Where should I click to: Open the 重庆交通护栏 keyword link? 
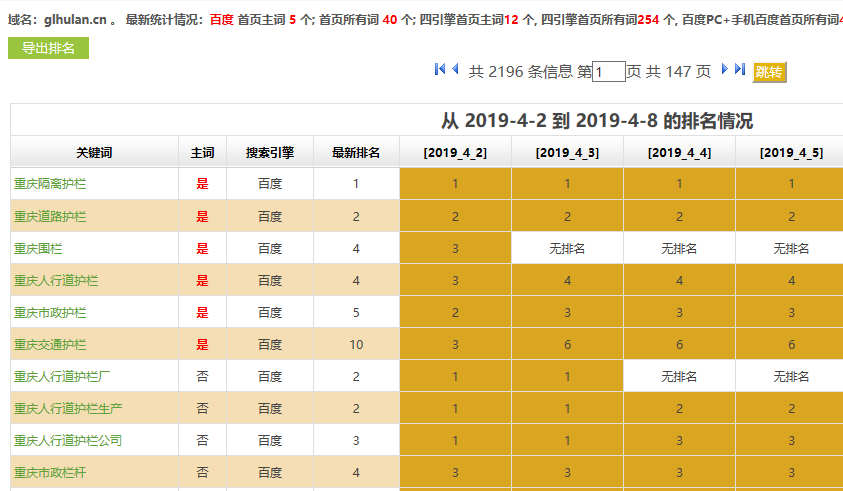coord(50,344)
